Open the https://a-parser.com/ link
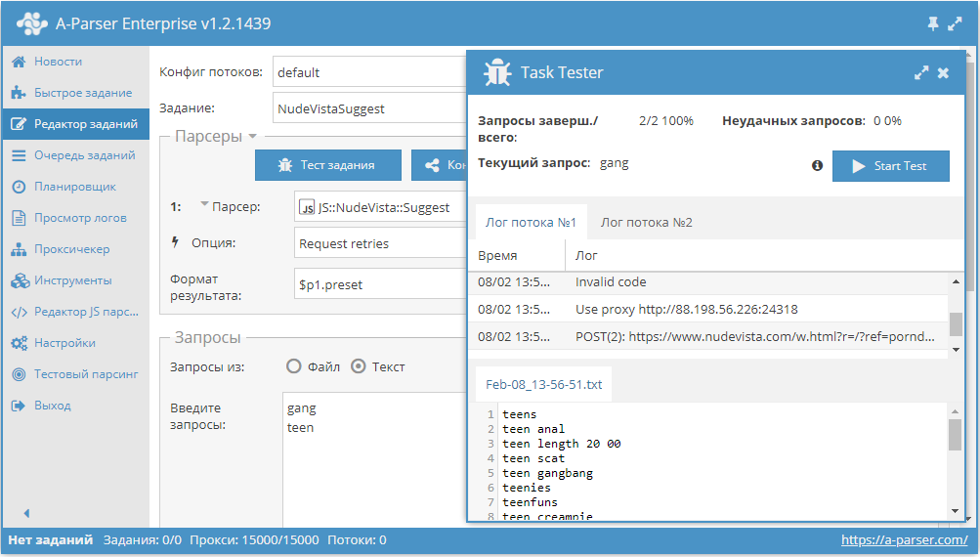The image size is (980, 557). 905,539
